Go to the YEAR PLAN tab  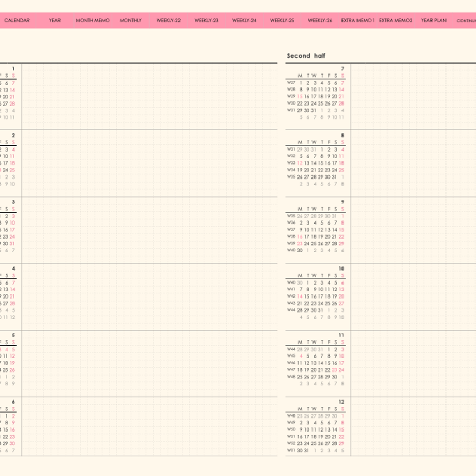click(434, 20)
